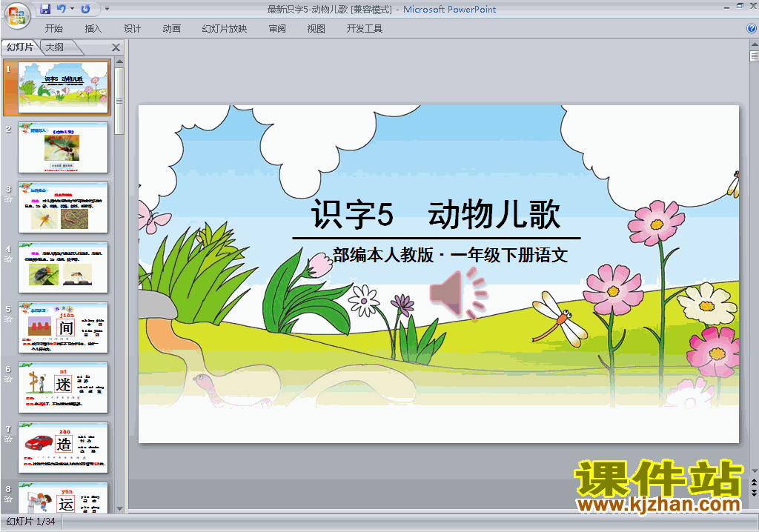Click the speaker audio icon on slide

(x=458, y=294)
